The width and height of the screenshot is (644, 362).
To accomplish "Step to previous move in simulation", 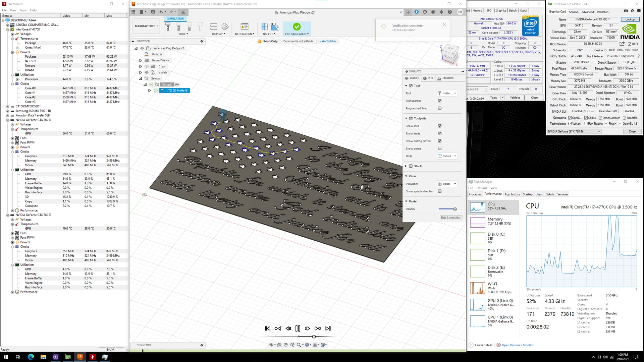I will [288, 328].
